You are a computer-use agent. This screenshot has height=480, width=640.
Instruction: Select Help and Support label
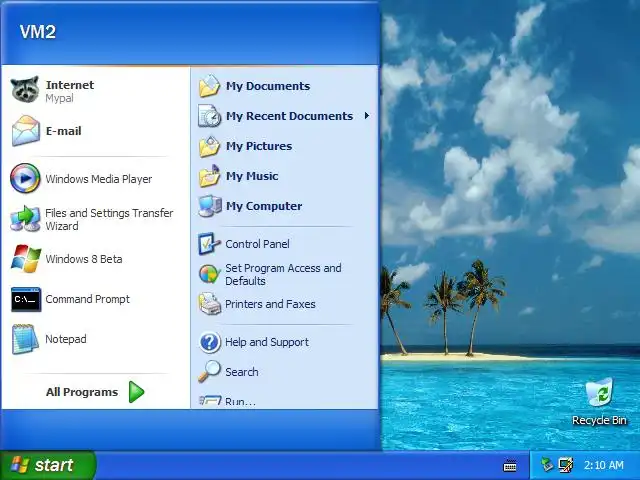[267, 342]
